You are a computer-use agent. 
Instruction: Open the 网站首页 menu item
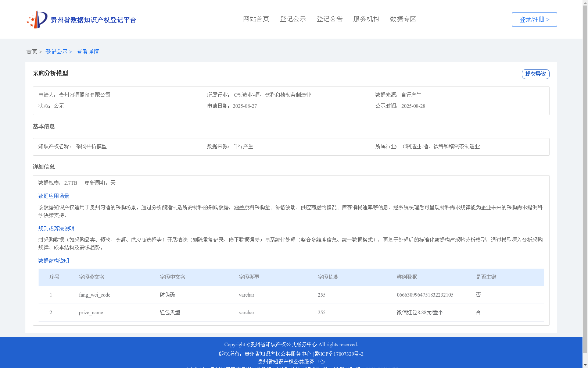click(256, 19)
